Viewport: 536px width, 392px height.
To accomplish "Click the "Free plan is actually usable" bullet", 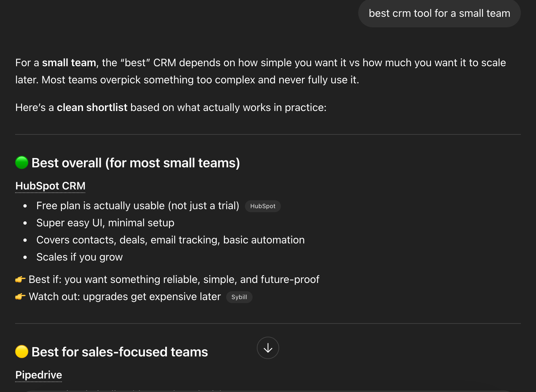I will (x=138, y=206).
